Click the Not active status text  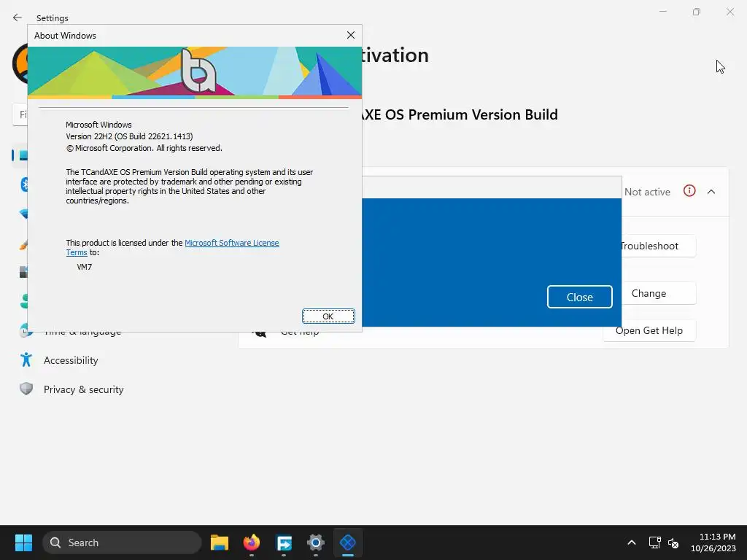(647, 192)
